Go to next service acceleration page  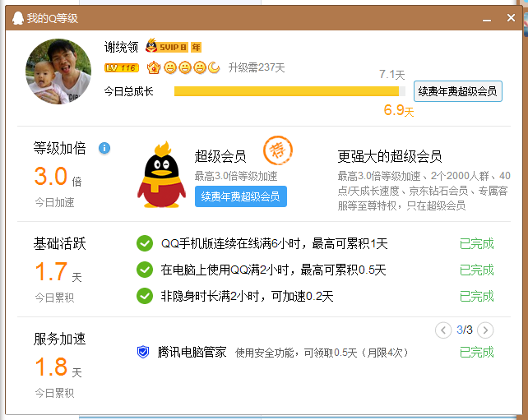tap(485, 330)
